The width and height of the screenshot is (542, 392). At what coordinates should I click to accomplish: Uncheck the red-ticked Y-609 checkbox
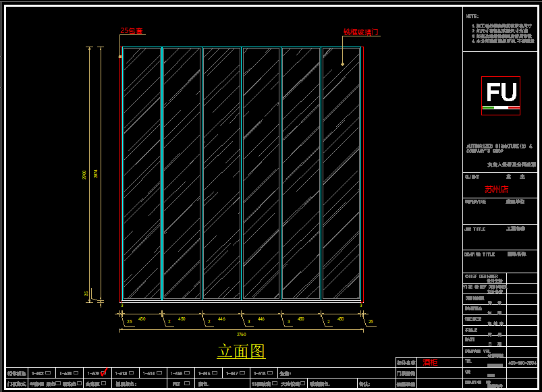(103, 372)
